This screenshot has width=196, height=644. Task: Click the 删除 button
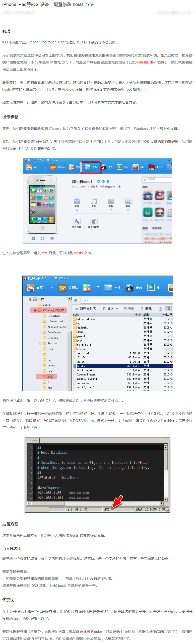(x=146, y=309)
